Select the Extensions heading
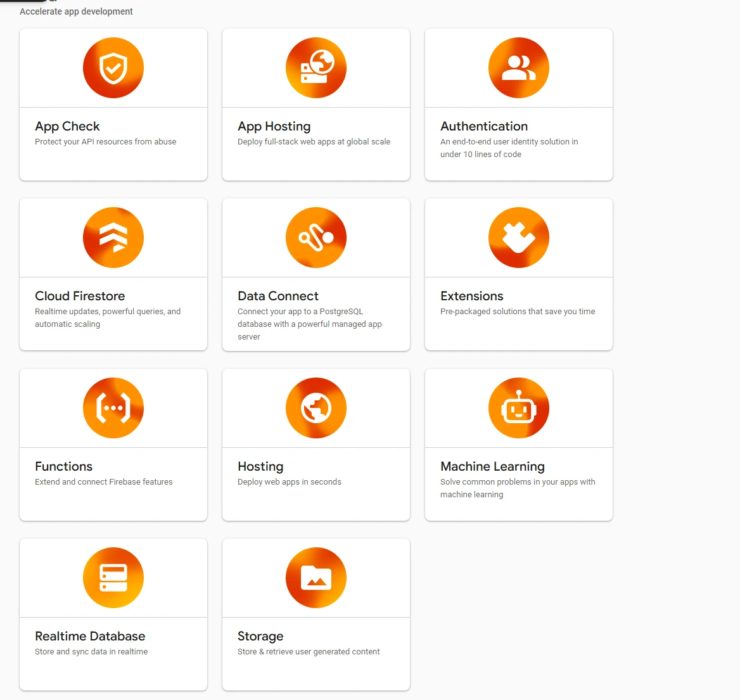Image resolution: width=740 pixels, height=700 pixels. 472,296
